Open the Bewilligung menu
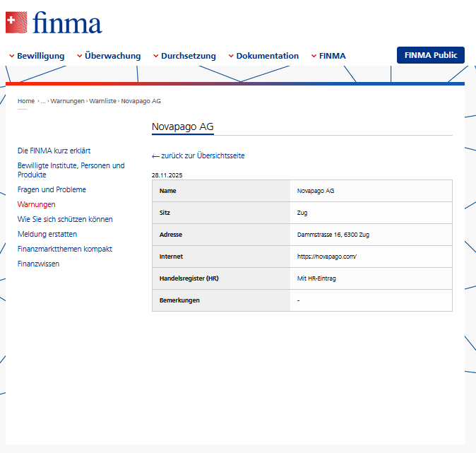Screen dimensions: 476x453 tap(41, 56)
